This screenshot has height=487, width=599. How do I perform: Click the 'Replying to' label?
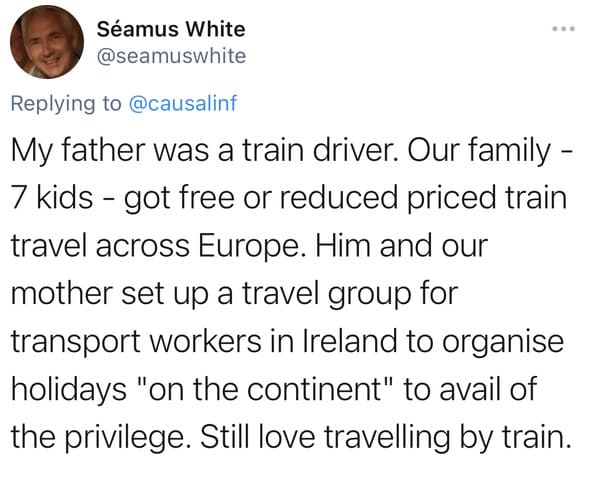click(66, 104)
